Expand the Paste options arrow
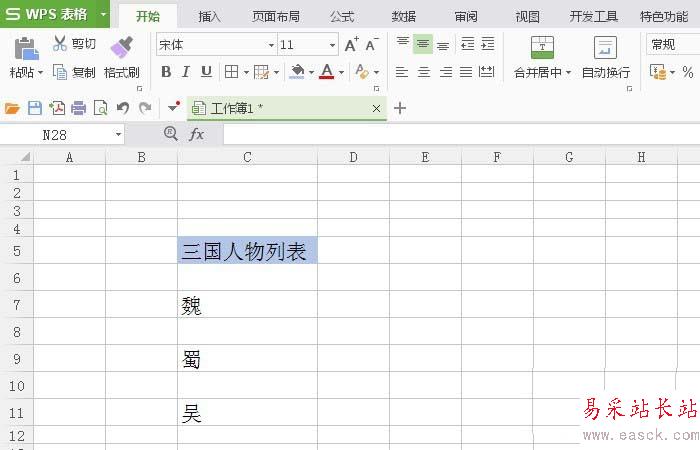700x450 pixels. coord(40,72)
